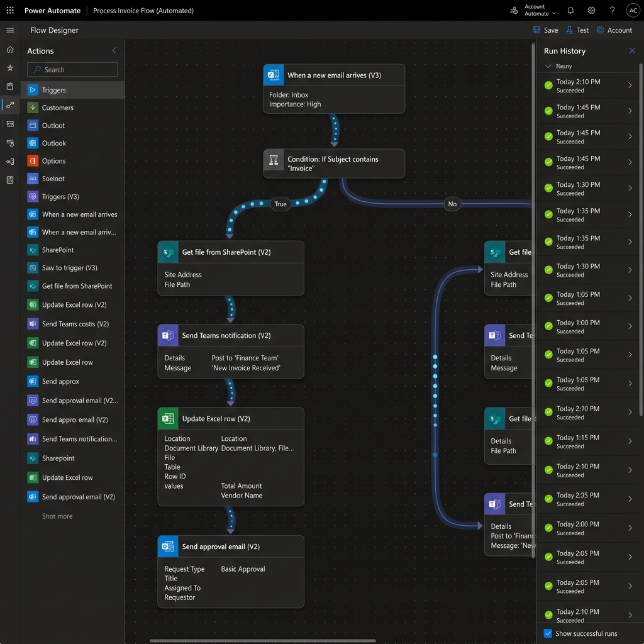Open the help question mark

point(612,10)
